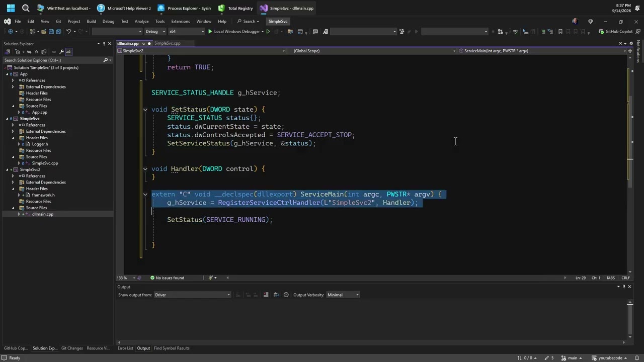Click the Open File folder icon
Viewport: 644px width, 362px height.
pyautogui.click(x=44, y=32)
